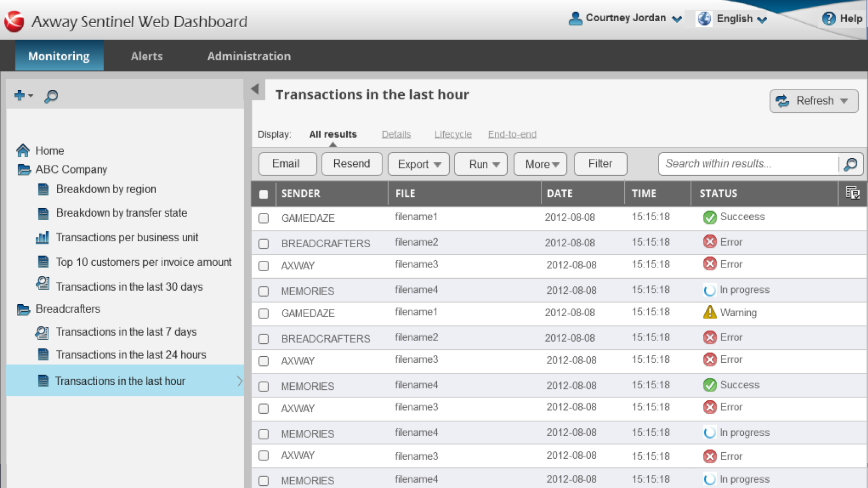Viewport: 868px width, 488px height.
Task: Click the blue plus add icon in sidebar
Action: click(x=20, y=95)
